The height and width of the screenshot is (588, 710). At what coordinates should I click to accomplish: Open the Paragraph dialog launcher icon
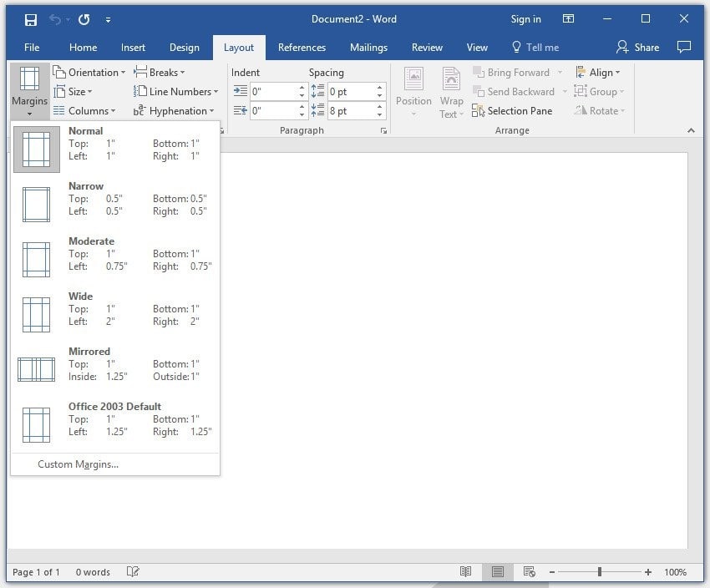[383, 131]
